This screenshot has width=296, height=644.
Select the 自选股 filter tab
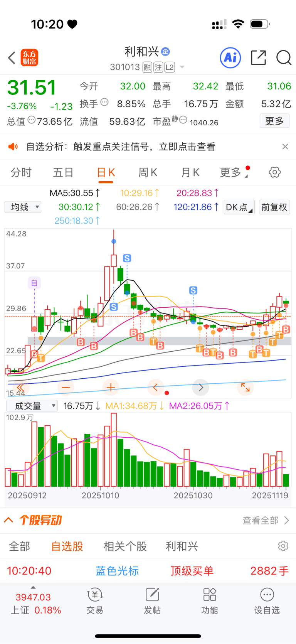(x=67, y=546)
